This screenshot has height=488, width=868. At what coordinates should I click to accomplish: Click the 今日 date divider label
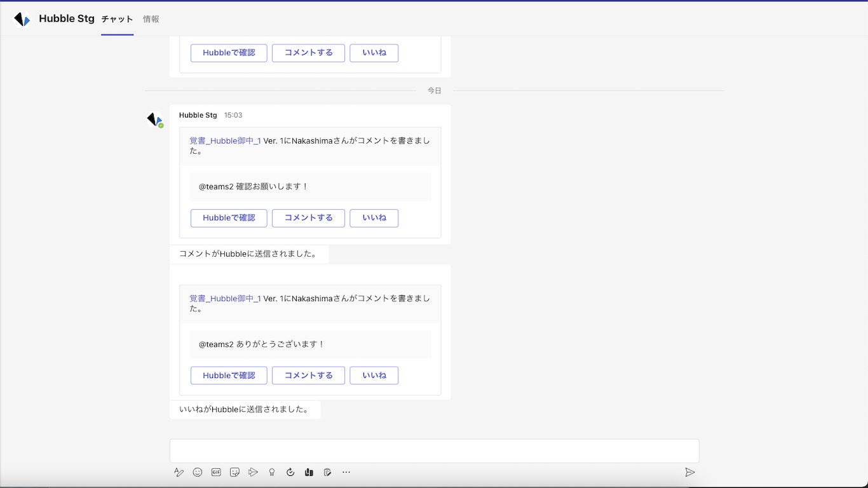click(x=435, y=91)
